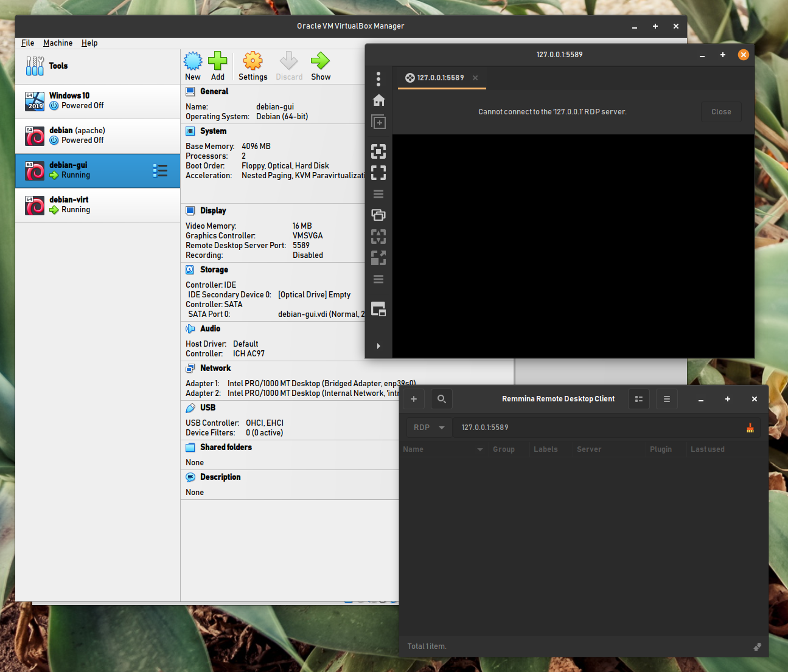Viewport: 788px width, 672px height.
Task: Click plus new connection button in Remmina
Action: click(x=414, y=399)
